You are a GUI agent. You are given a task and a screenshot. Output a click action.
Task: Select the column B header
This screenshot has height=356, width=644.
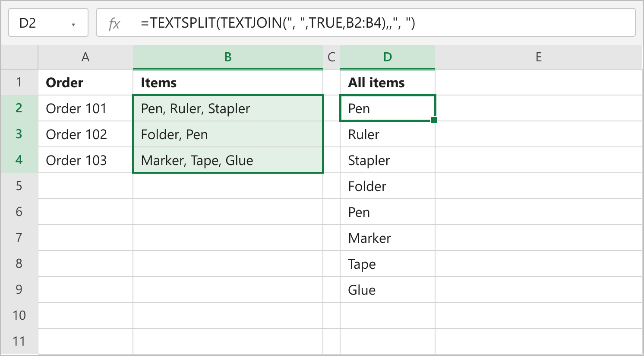click(x=228, y=57)
